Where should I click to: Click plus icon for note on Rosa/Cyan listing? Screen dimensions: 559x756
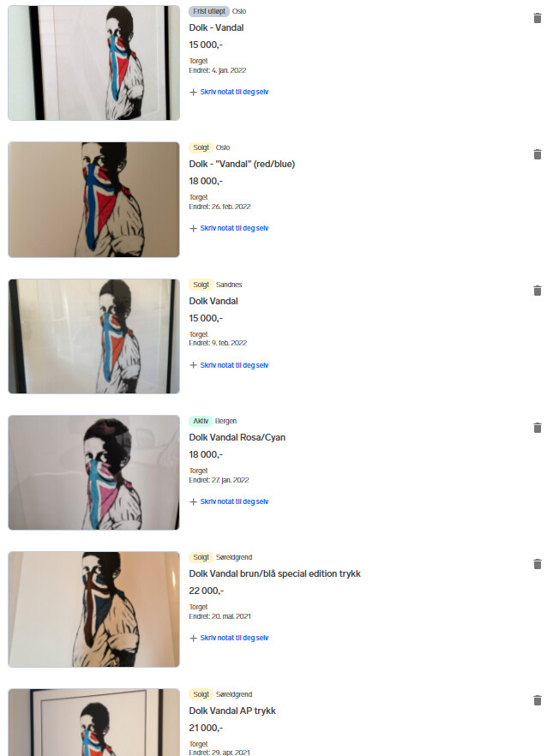point(194,502)
